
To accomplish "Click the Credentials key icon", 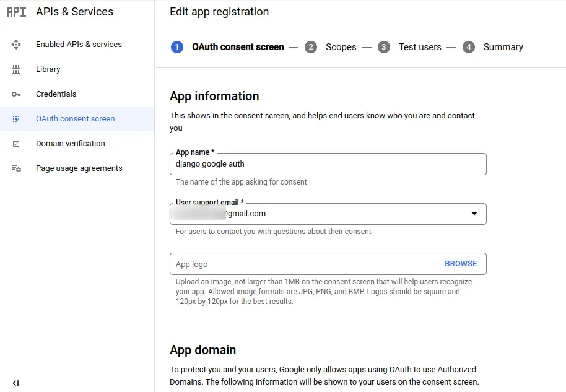I will point(16,94).
